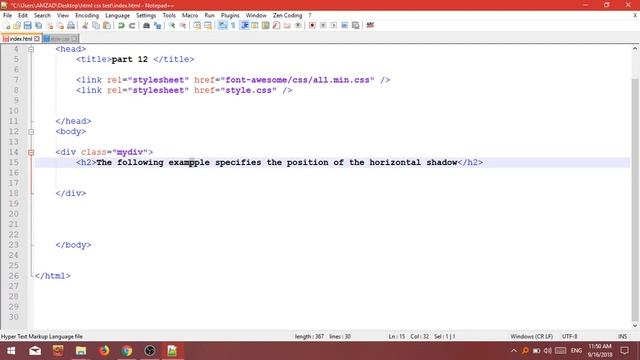
Task: Click the last toolbar plugin icon
Action: 370,25
